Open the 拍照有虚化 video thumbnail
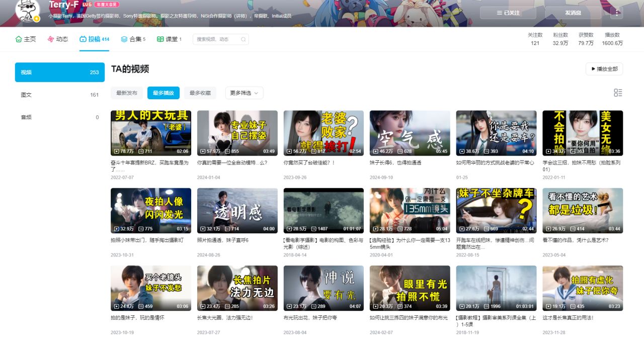The image size is (644, 339). coord(583,288)
